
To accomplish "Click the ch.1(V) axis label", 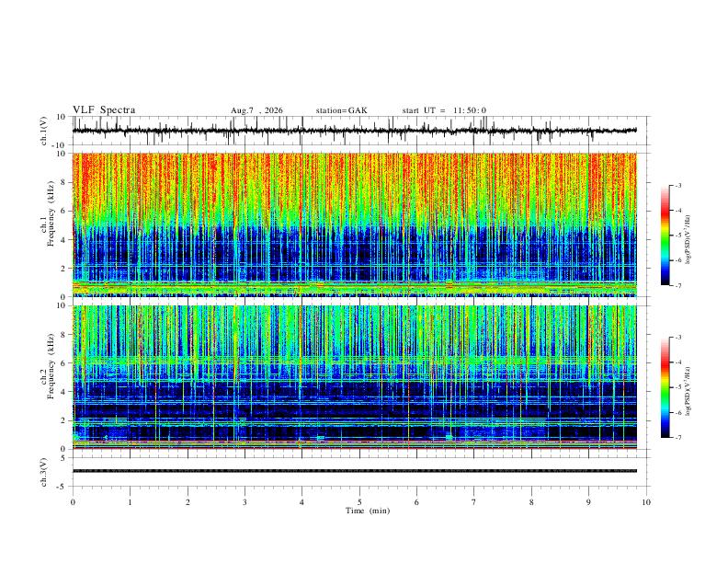I will (44, 131).
